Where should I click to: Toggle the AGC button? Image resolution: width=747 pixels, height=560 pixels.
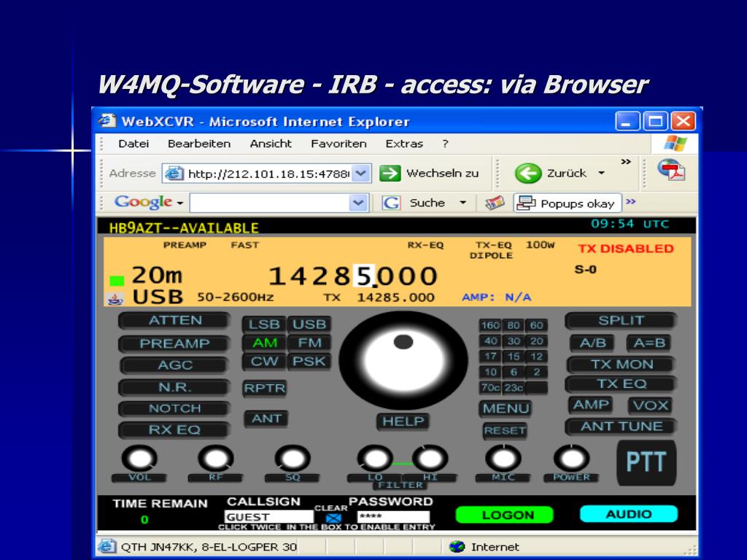click(174, 365)
